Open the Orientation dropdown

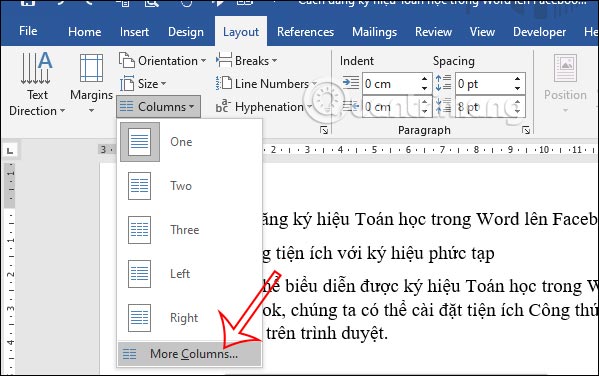pyautogui.click(x=162, y=61)
